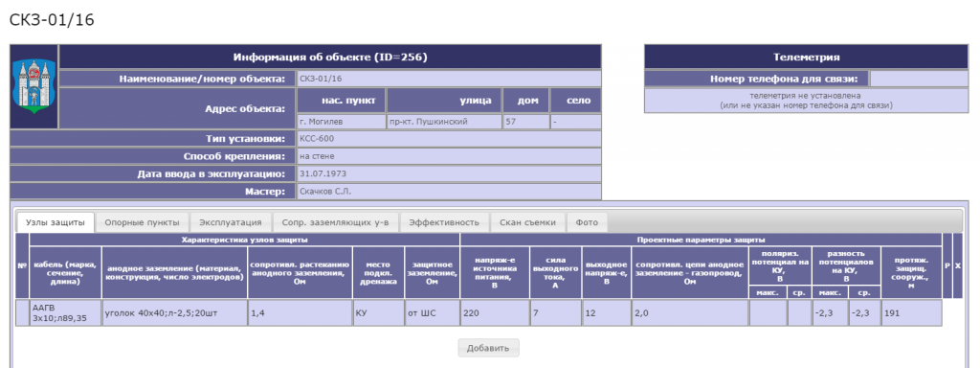
Task: Click the Номер телефона для связи label
Action: [x=756, y=79]
